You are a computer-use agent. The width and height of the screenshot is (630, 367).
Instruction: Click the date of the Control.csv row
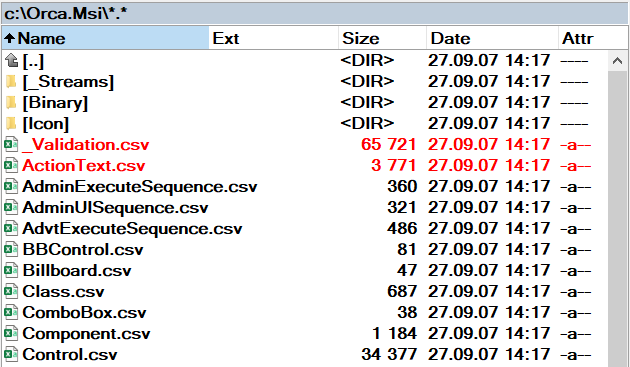[489, 354]
